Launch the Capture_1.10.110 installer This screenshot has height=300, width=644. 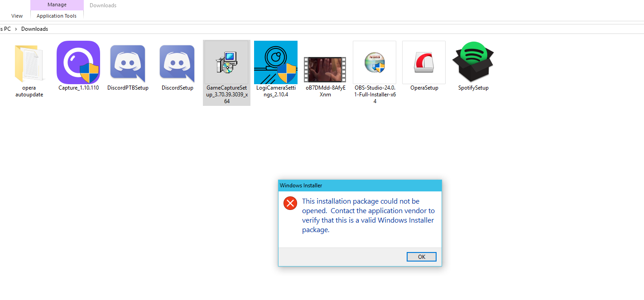(78, 63)
